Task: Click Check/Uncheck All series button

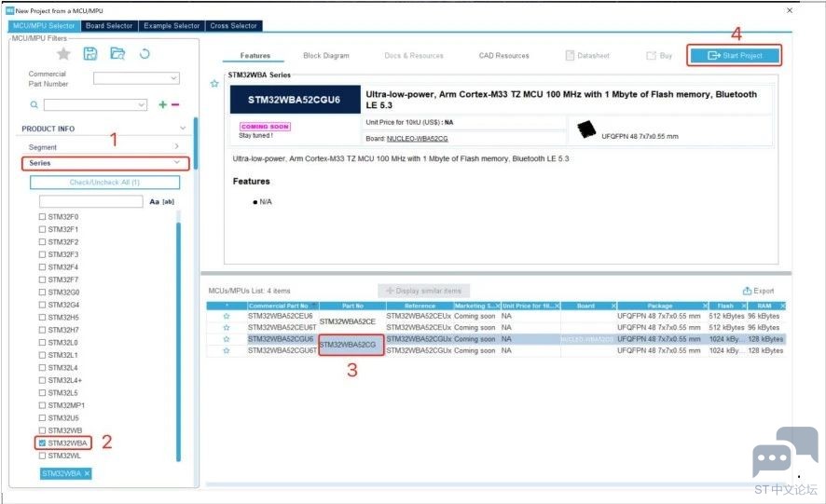Action: (104, 183)
